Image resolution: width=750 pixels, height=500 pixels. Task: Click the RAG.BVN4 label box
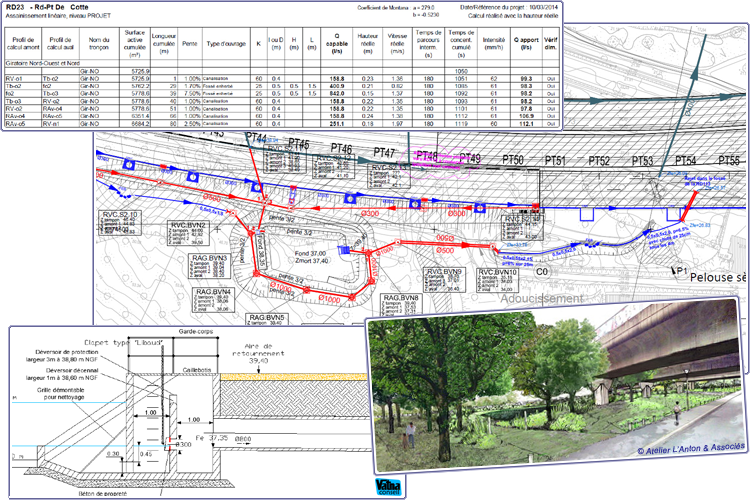click(214, 300)
